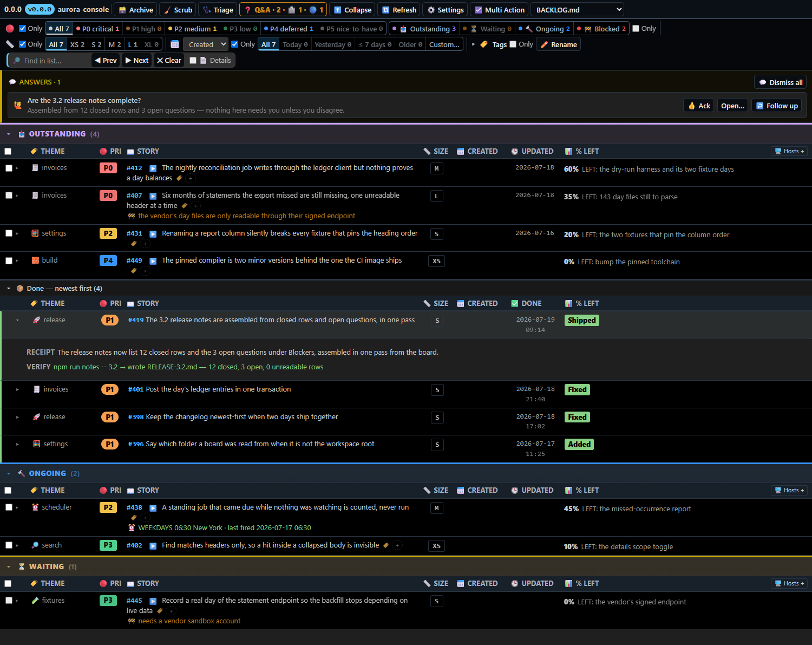Click the calendar icon beside the Created dropdown
Image resolution: width=812 pixels, height=645 pixels.
pos(175,44)
